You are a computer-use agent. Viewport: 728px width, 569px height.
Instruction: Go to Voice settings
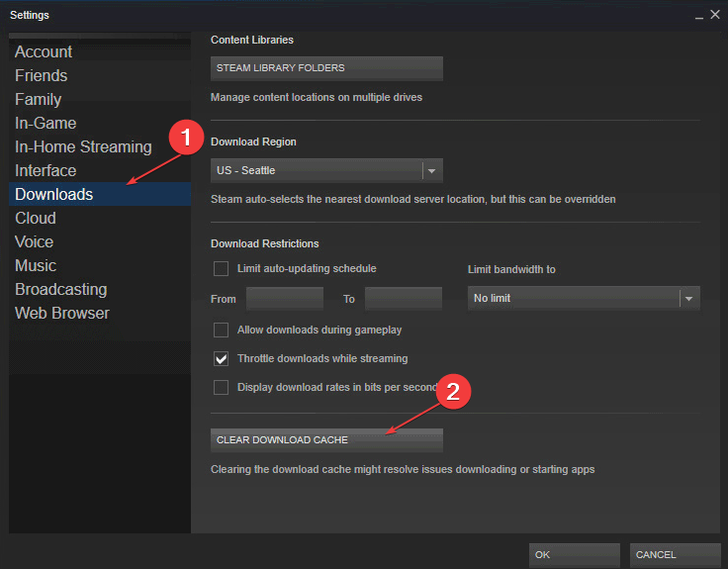click(99, 241)
